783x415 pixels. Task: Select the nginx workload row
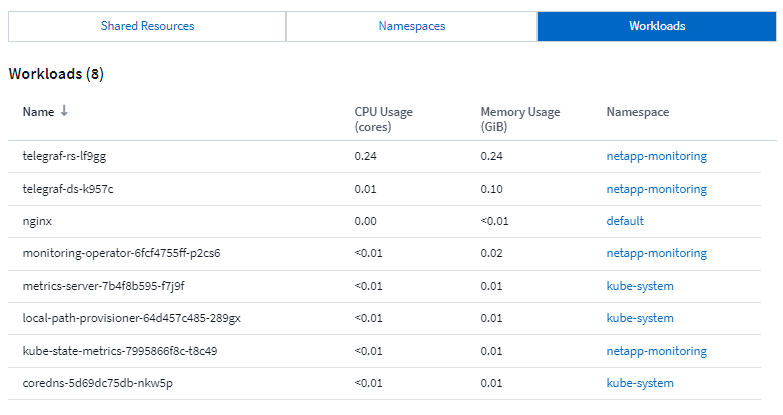pos(38,221)
